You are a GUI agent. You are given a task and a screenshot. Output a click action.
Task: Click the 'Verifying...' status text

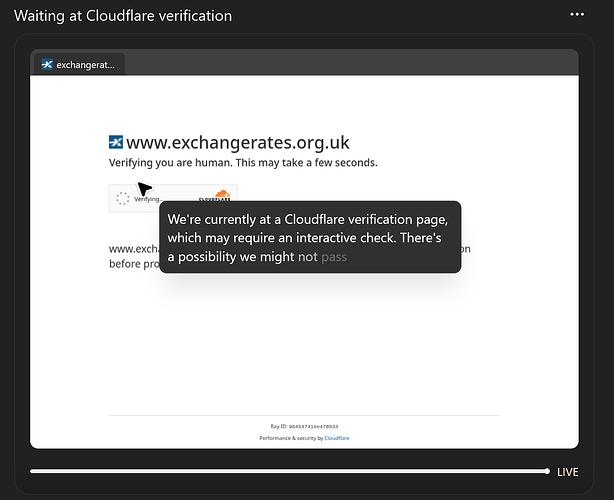tap(148, 199)
